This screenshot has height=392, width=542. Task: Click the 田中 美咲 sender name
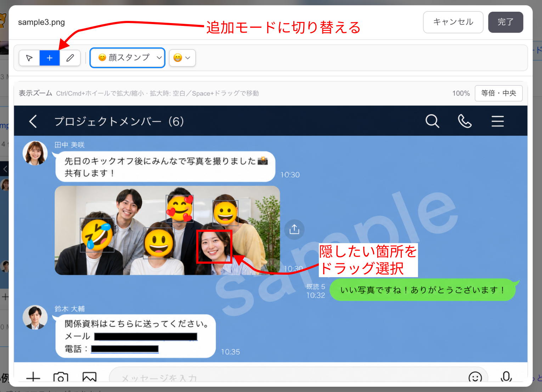(69, 145)
